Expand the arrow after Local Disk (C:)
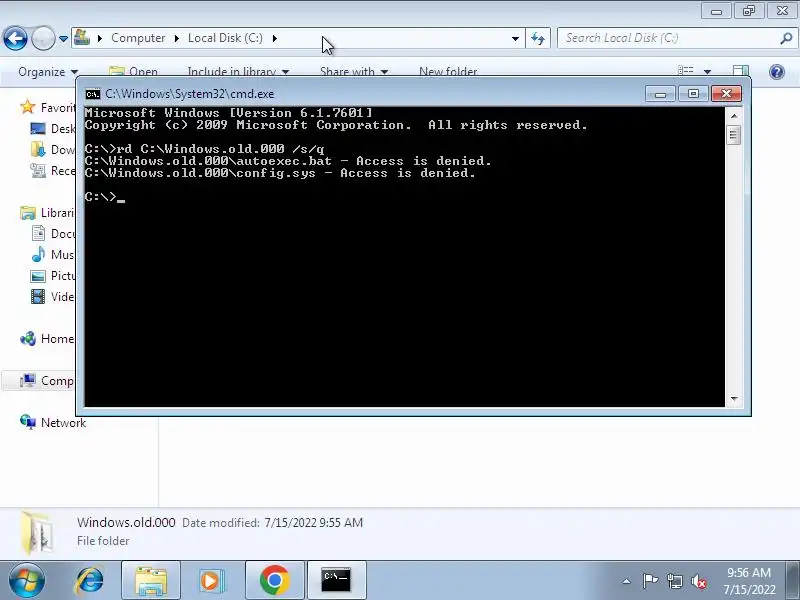Image resolution: width=800 pixels, height=600 pixels. pyautogui.click(x=274, y=38)
